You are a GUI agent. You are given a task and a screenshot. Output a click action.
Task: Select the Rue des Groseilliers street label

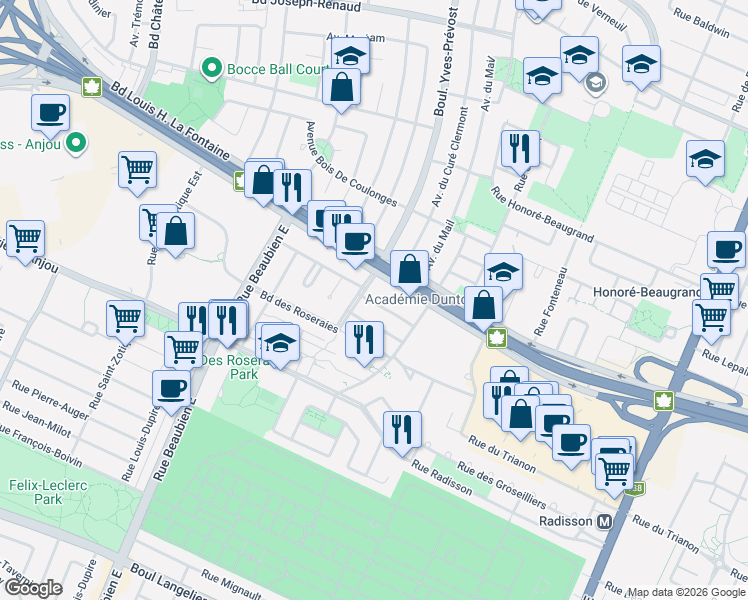501,485
